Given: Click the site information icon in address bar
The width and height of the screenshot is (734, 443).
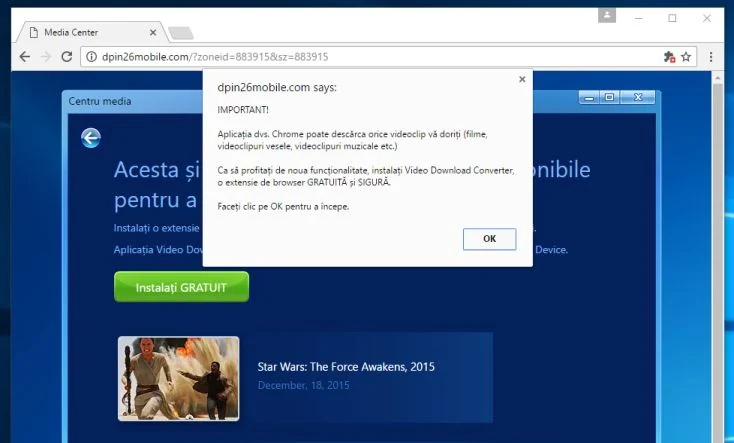Looking at the screenshot, I should [92, 57].
